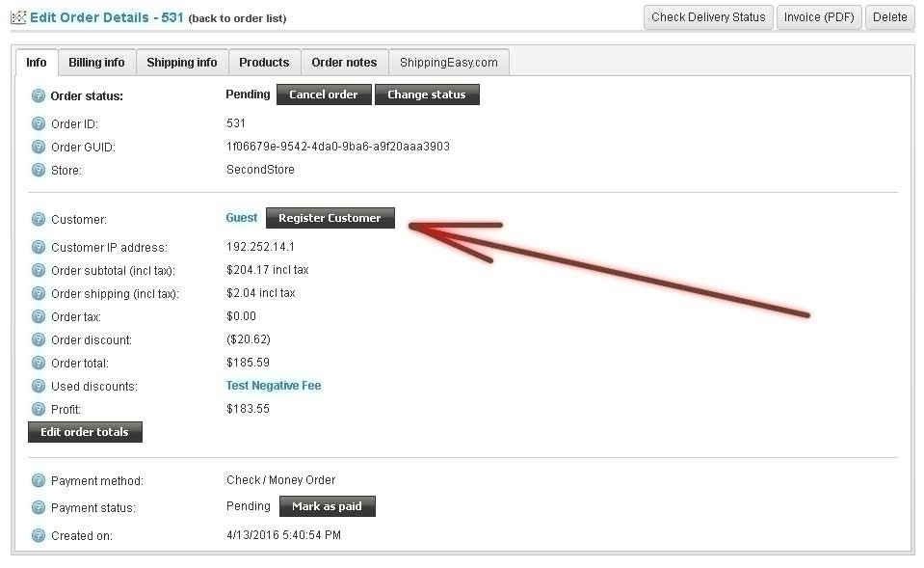924x568 pixels.
Task: Click the help icon beside Order total
Action: (39, 363)
